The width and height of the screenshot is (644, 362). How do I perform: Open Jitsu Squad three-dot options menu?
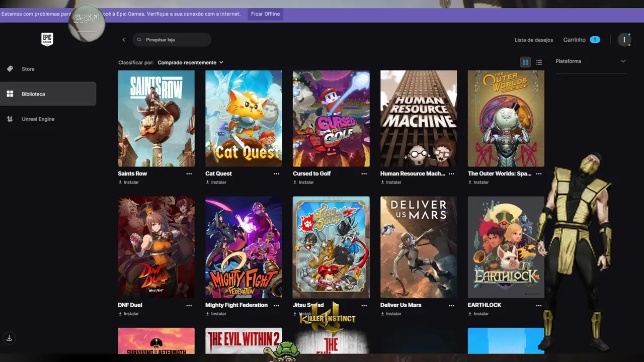click(364, 305)
